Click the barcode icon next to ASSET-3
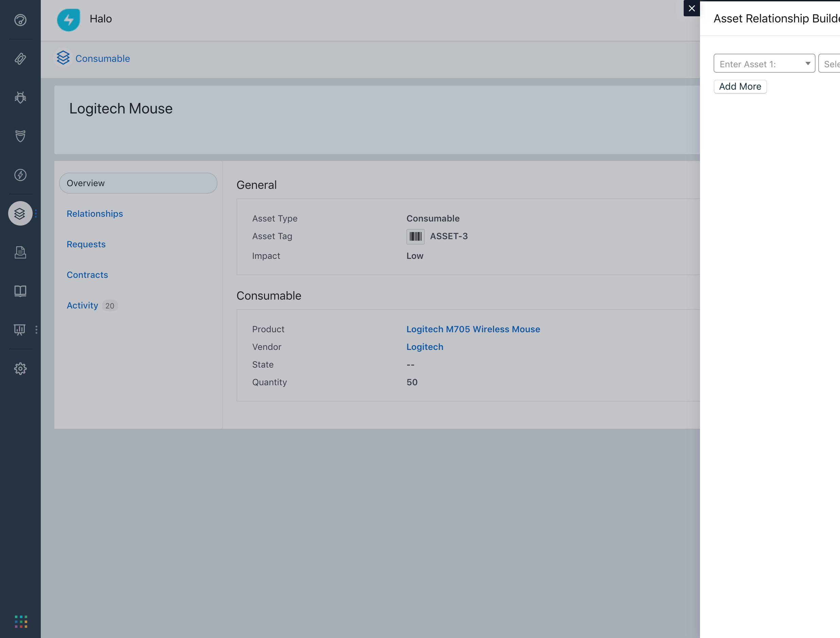Viewport: 840px width, 638px height. pyautogui.click(x=415, y=236)
